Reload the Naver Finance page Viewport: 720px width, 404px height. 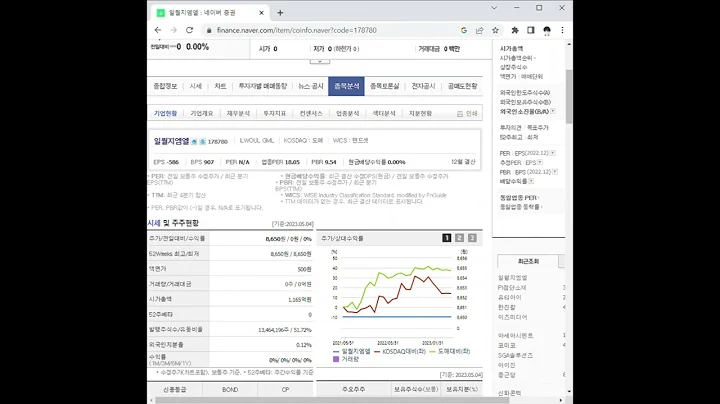189,30
